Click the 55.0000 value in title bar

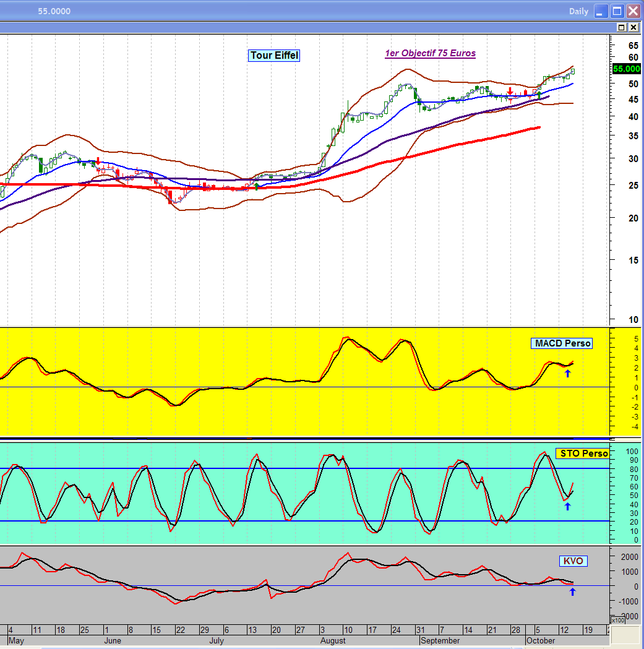pyautogui.click(x=54, y=11)
